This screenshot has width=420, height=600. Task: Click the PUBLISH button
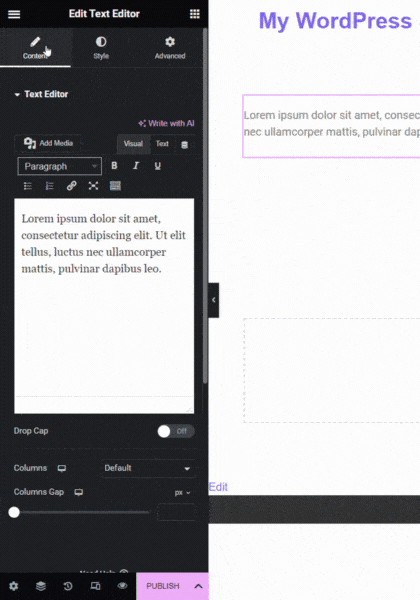point(163,586)
